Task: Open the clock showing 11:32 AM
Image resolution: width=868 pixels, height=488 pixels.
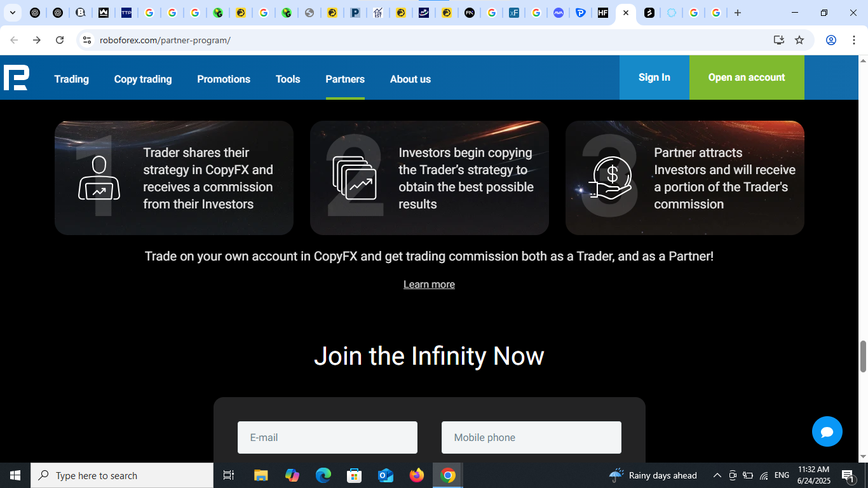Action: pos(813,475)
